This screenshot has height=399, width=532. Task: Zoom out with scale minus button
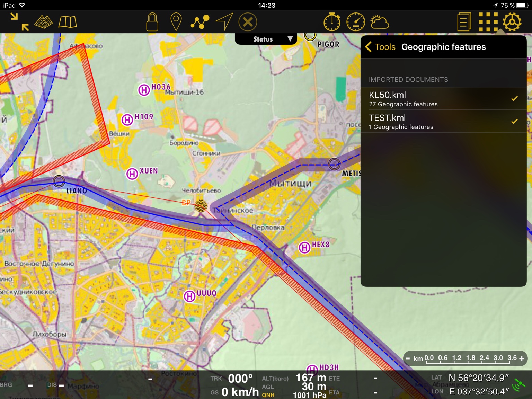[x=408, y=359]
